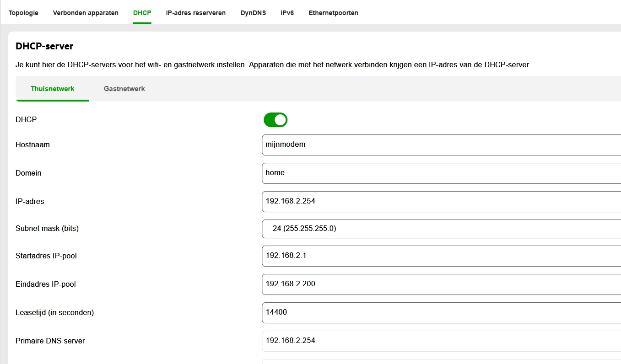Edit the Startadres IP-pool field
Image resolution: width=621 pixels, height=364 pixels.
tap(442, 256)
